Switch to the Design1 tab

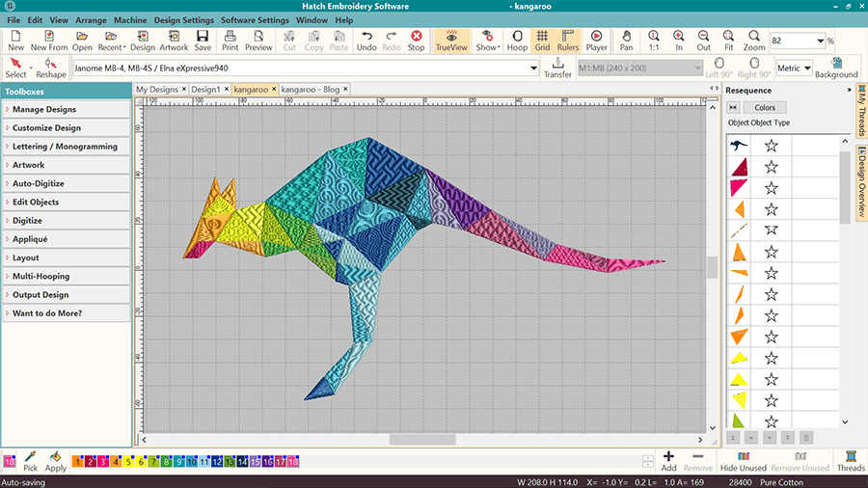(x=204, y=89)
